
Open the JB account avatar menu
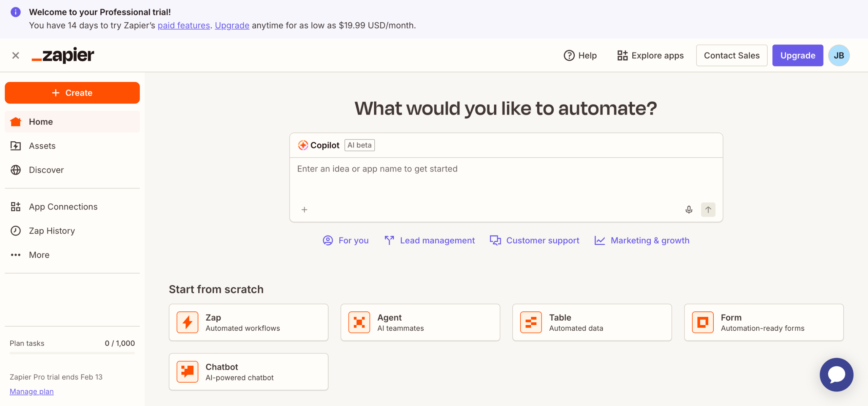(x=839, y=55)
